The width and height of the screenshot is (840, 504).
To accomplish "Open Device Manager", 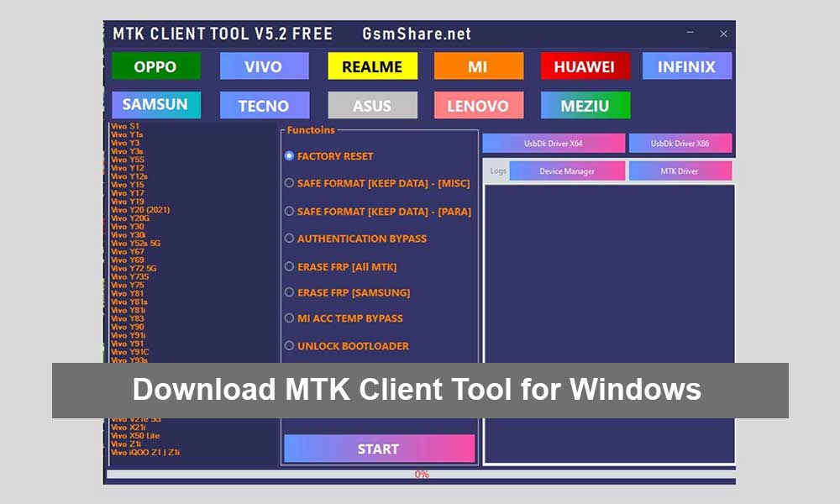I will 567,171.
